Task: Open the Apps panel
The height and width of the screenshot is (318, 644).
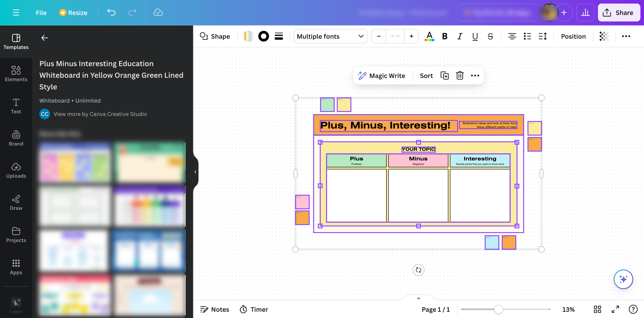Action: 16,267
